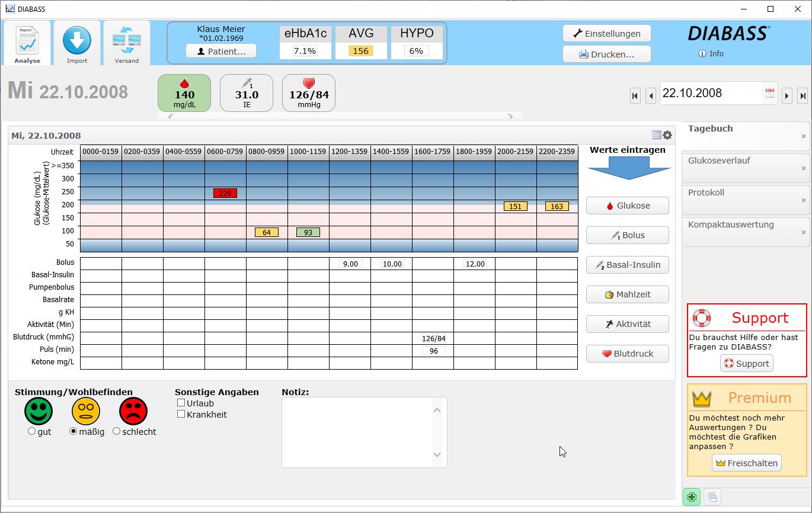This screenshot has height=513, width=812.
Task: Click the Basal-Insulin entry button
Action: (x=628, y=265)
